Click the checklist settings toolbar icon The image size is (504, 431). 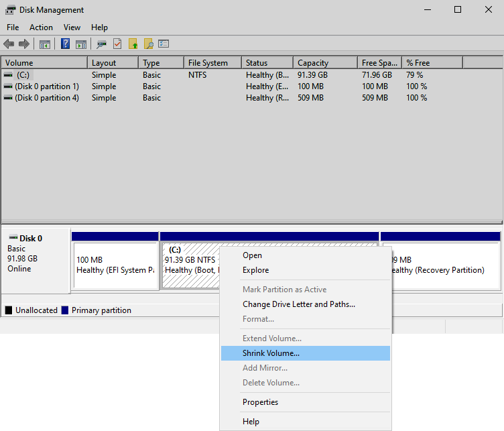[x=164, y=44]
